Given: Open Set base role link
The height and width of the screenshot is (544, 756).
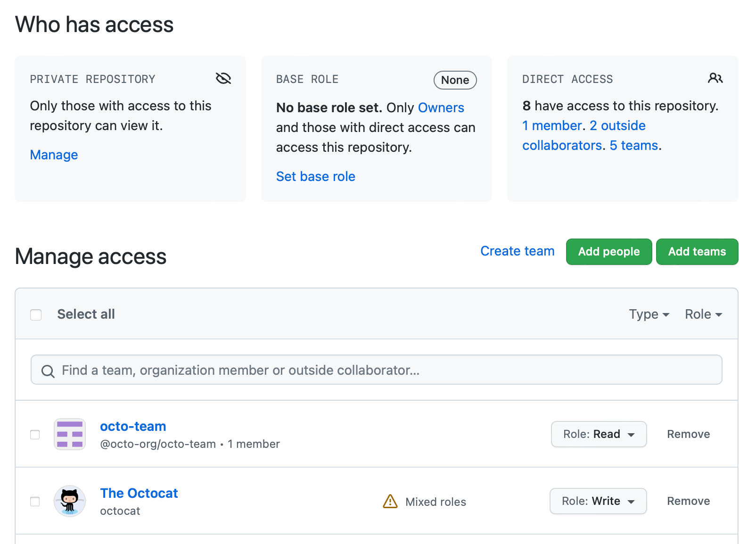Looking at the screenshot, I should pos(315,176).
